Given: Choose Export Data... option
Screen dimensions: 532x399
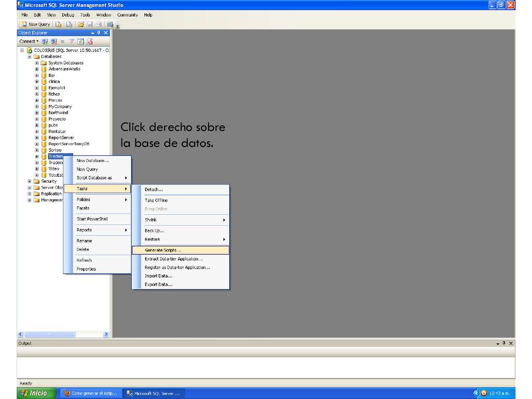Looking at the screenshot, I should pyautogui.click(x=180, y=285).
